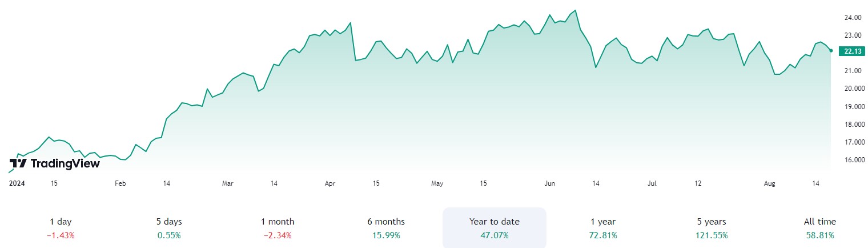
Task: Click the end dot of the price line
Action: 831,50
